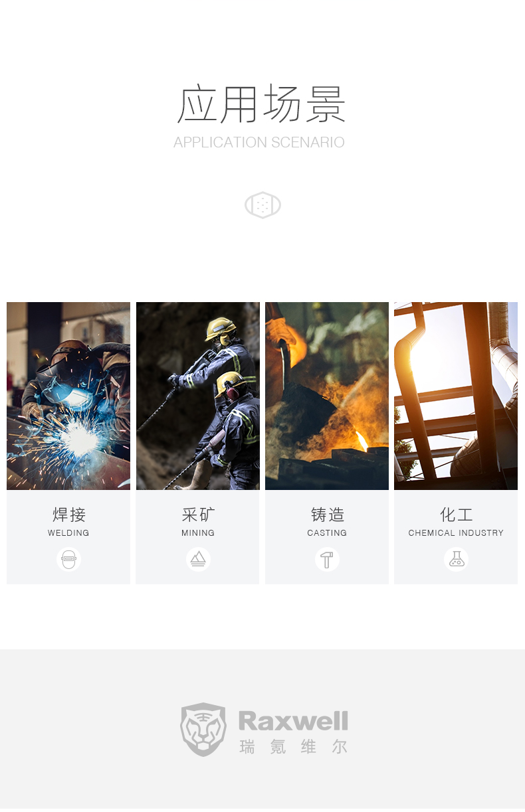Click the Raxwell brand name text
The image size is (525, 812).
tap(293, 720)
